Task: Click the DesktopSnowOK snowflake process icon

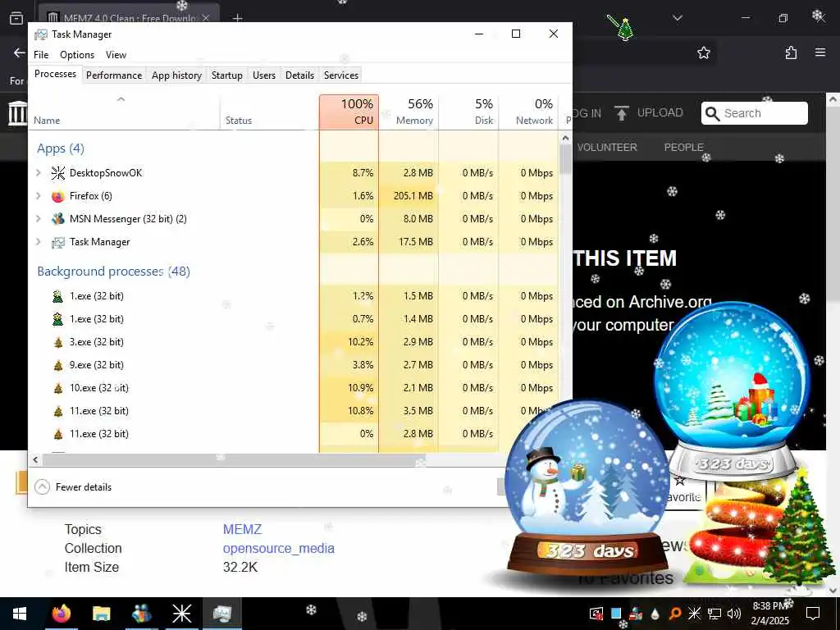Action: click(x=58, y=172)
